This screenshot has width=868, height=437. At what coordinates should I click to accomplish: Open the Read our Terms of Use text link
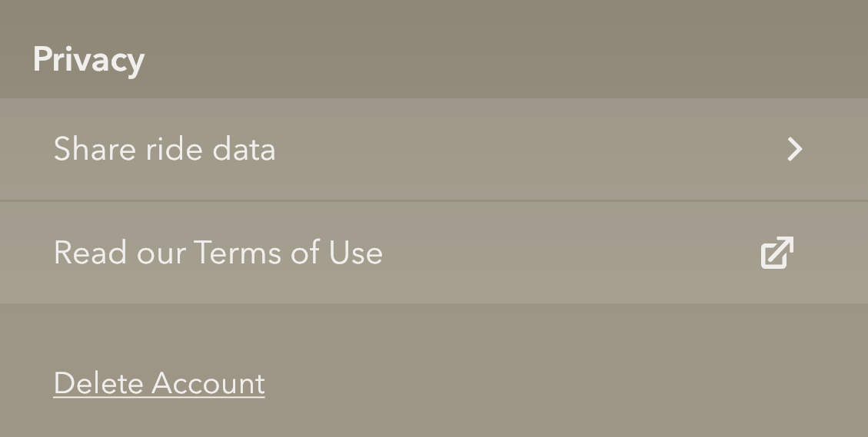(218, 253)
